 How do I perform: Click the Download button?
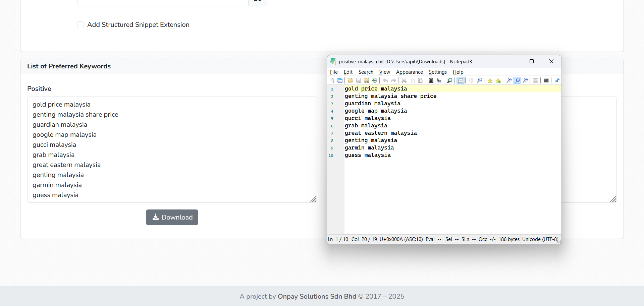[x=172, y=218]
